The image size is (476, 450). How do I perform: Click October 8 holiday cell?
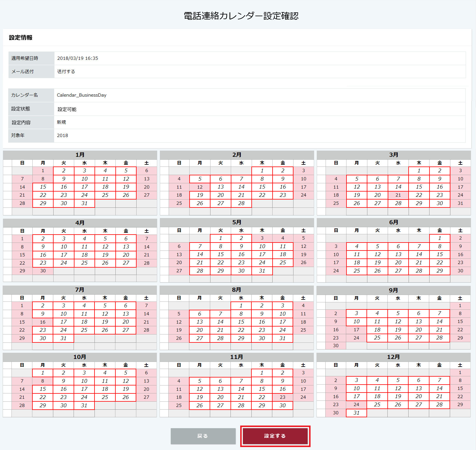click(43, 381)
